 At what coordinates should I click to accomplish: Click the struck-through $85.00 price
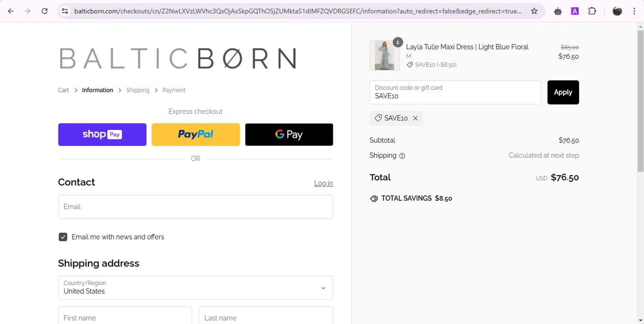(x=570, y=48)
